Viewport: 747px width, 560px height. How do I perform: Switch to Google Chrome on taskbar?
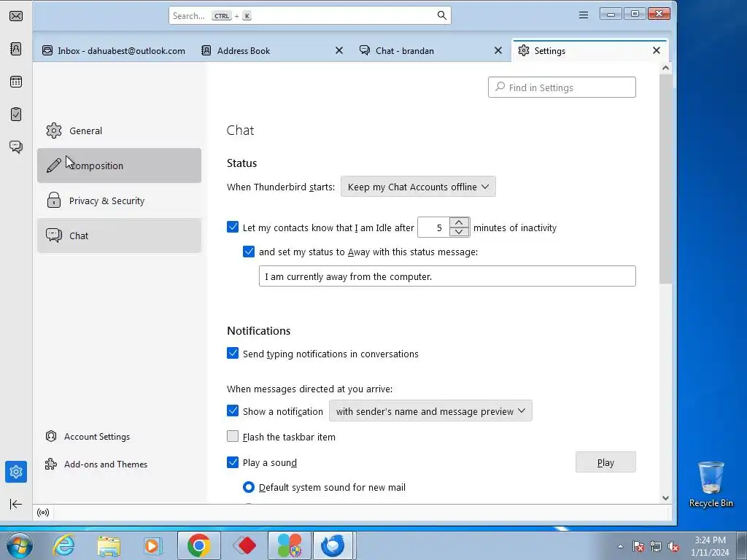click(198, 545)
